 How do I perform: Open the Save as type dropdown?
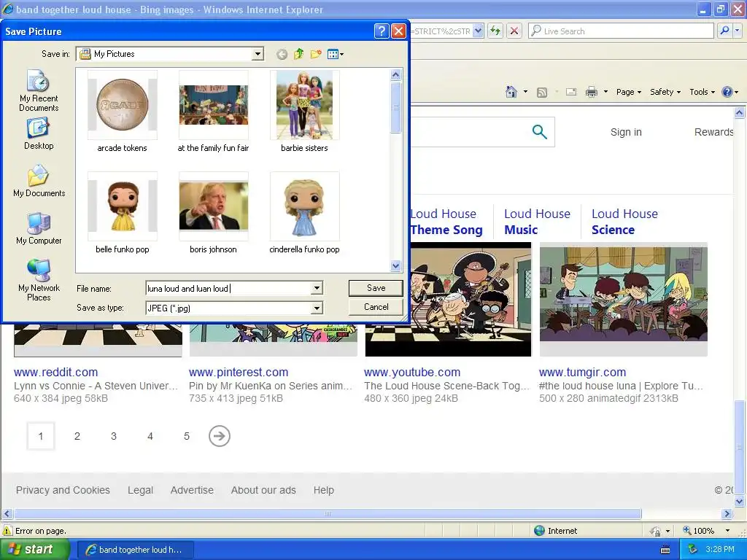point(317,308)
